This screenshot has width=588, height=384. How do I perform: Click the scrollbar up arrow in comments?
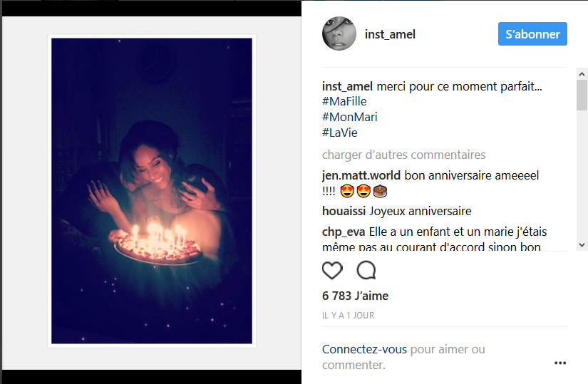coord(582,73)
